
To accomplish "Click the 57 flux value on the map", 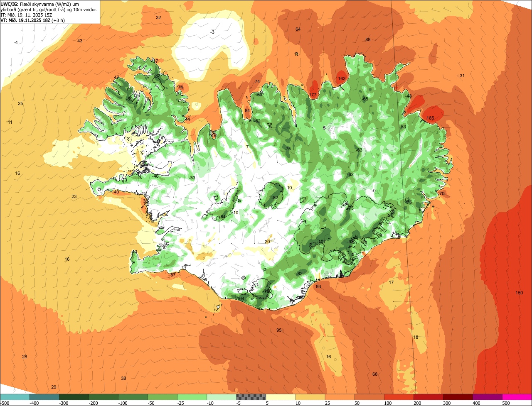I will [x=173, y=275].
